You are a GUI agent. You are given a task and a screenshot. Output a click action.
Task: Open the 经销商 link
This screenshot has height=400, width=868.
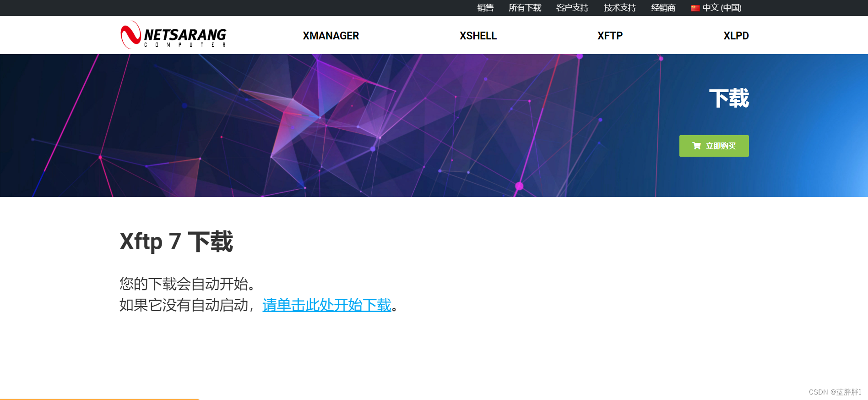663,8
